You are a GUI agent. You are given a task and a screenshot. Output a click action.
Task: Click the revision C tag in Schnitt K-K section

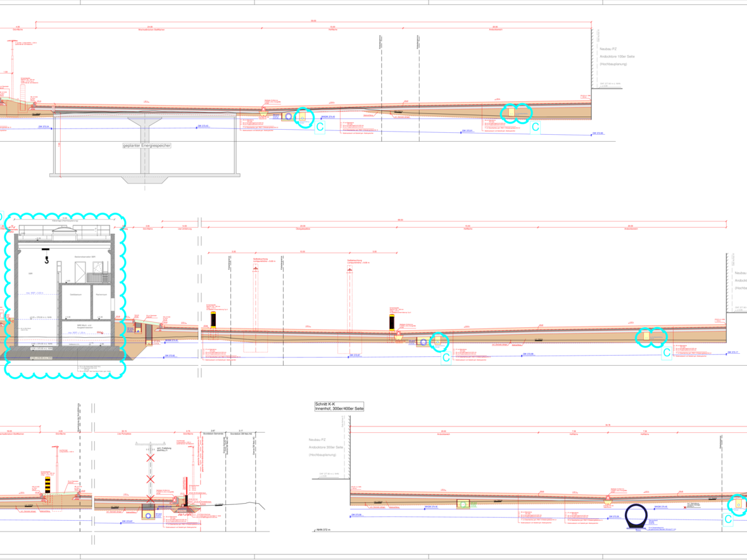tap(728, 519)
